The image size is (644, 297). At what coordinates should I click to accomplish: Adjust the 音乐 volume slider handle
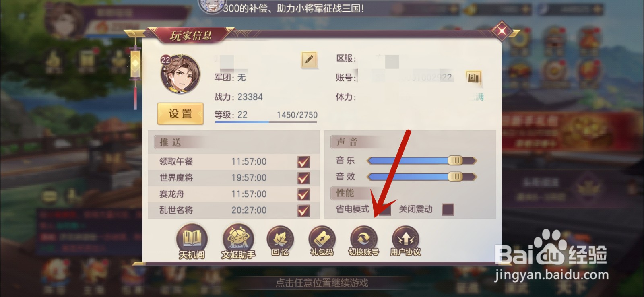tap(455, 161)
